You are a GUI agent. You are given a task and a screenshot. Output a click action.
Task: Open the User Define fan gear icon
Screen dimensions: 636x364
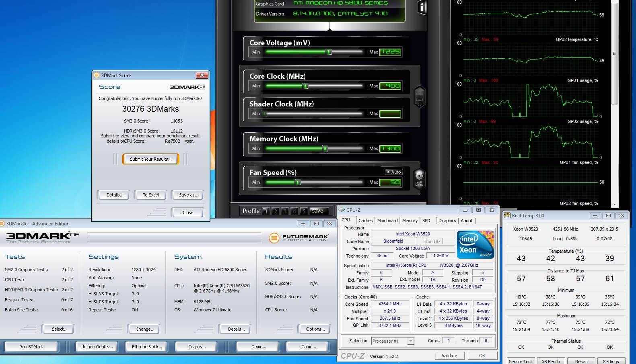(x=419, y=178)
